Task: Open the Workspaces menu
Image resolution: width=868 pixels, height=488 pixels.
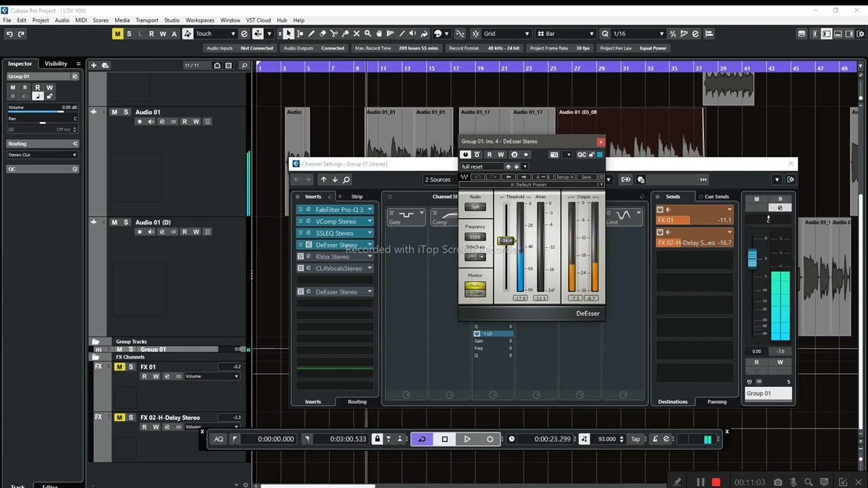Action: [x=199, y=20]
